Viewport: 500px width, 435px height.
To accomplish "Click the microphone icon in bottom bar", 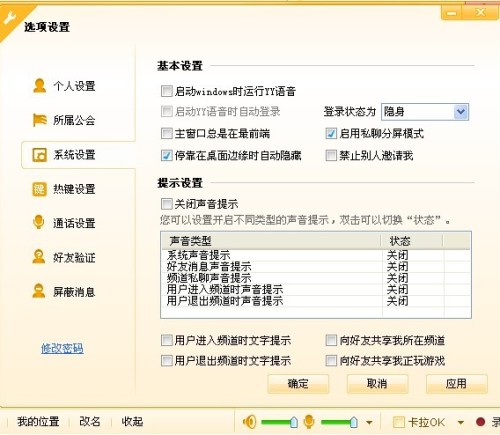I will pyautogui.click(x=309, y=422).
